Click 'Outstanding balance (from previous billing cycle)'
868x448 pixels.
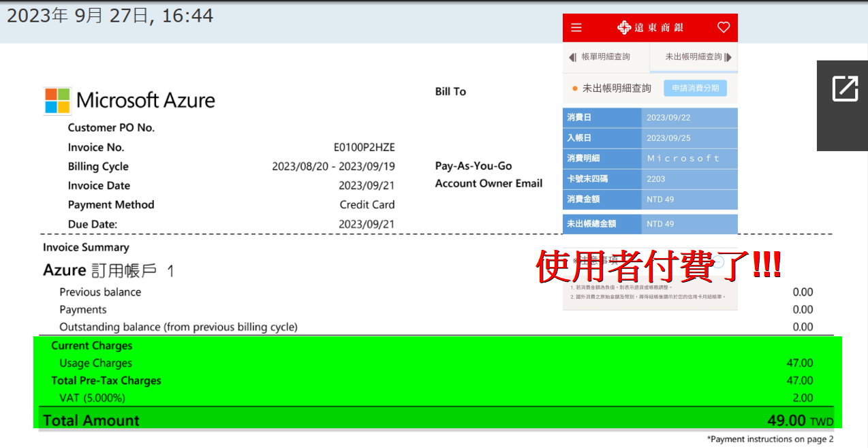click(x=179, y=327)
